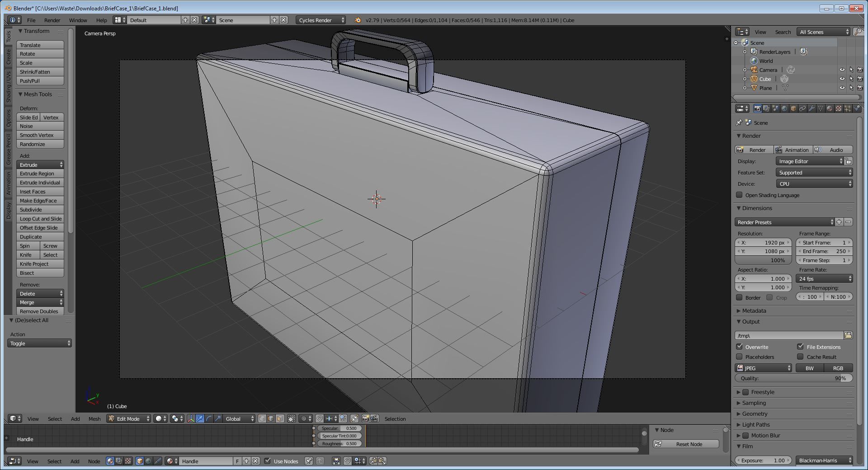Edit the output path field /tmp\
Image resolution: width=868 pixels, height=470 pixels.
789,335
